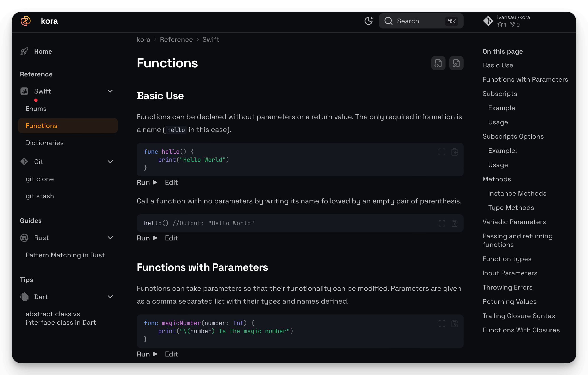The image size is (588, 375).
Task: Collapse the Git section chevron
Action: [x=110, y=162]
